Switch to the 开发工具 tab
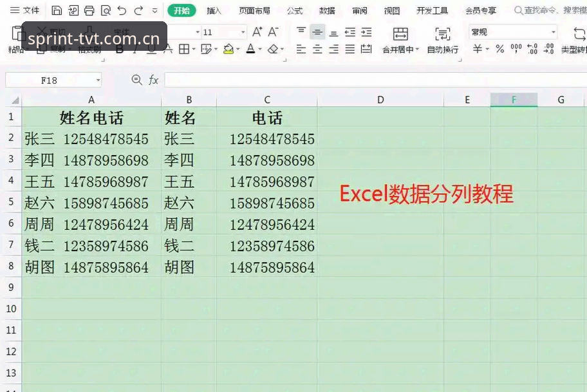The image size is (587, 392). click(433, 10)
